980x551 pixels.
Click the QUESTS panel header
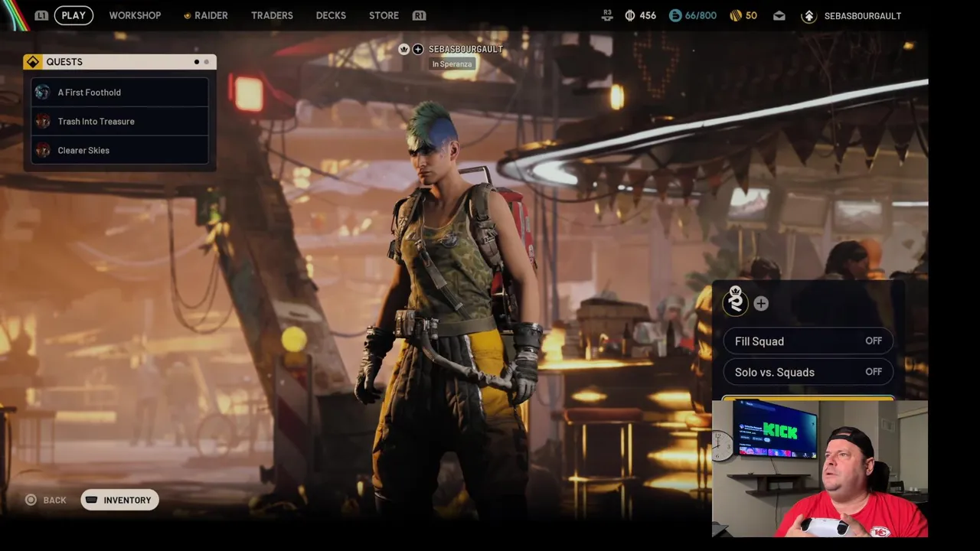pyautogui.click(x=119, y=62)
